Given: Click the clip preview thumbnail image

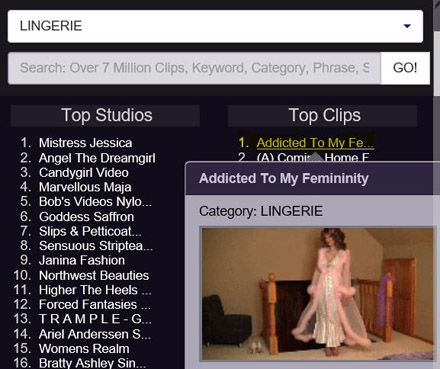Looking at the screenshot, I should click(x=318, y=293).
